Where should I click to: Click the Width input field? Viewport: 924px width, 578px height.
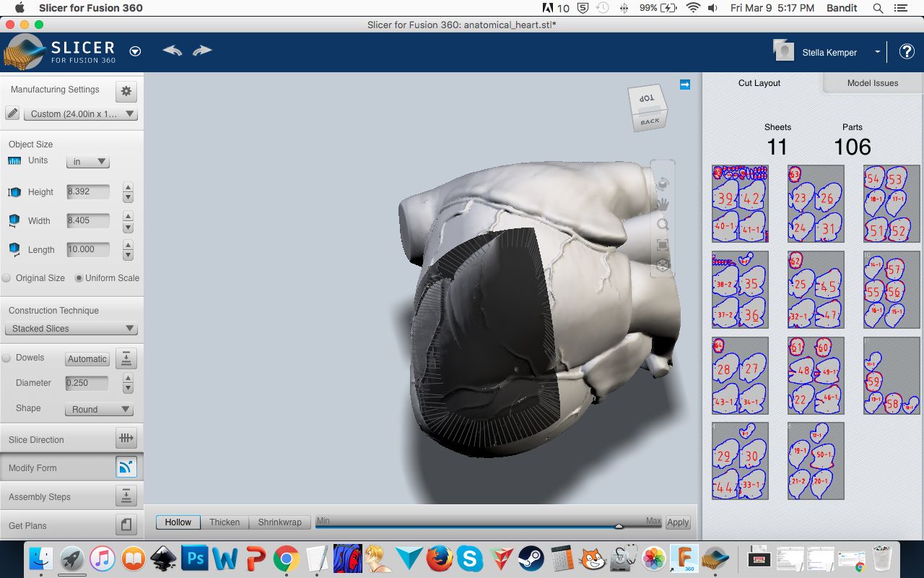88,221
